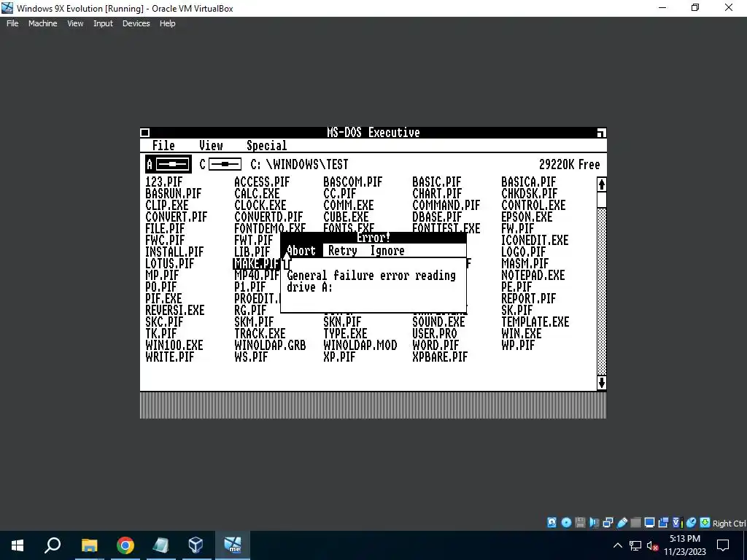This screenshot has height=560, width=747.
Task: Click the Windows ME VM taskbar icon
Action: point(233,545)
